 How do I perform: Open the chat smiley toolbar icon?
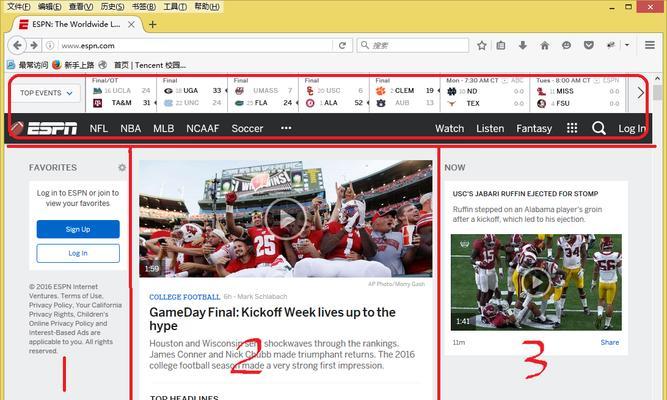point(566,45)
